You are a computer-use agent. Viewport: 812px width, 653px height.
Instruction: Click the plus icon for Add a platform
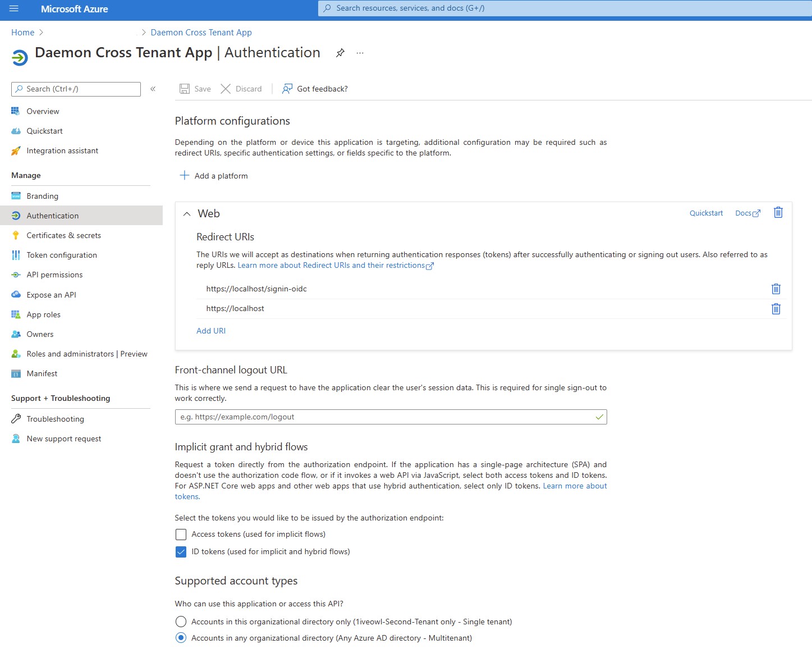pos(184,175)
